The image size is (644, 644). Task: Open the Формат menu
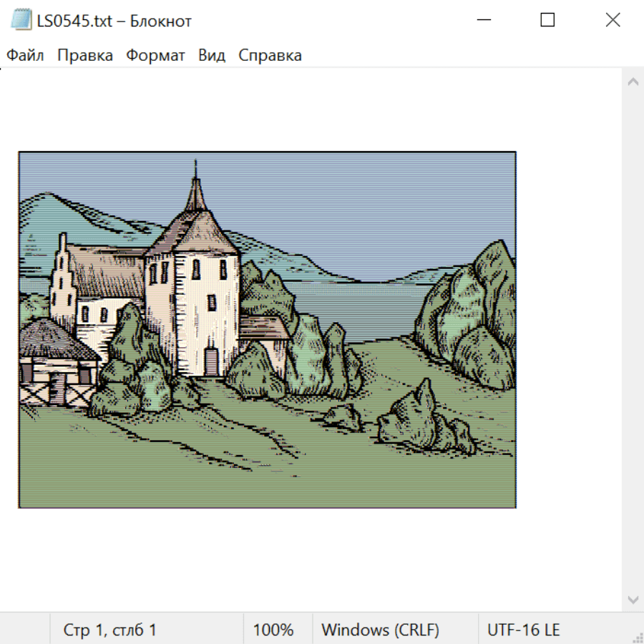click(155, 56)
